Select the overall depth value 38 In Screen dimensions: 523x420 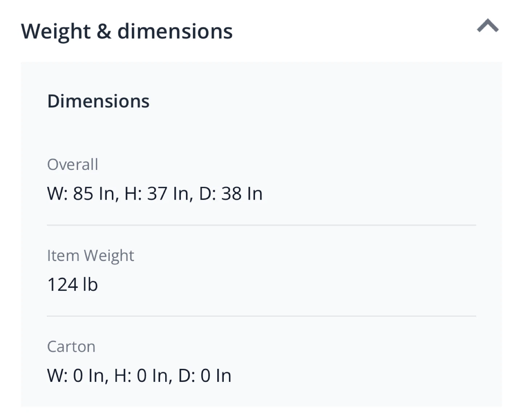click(242, 193)
